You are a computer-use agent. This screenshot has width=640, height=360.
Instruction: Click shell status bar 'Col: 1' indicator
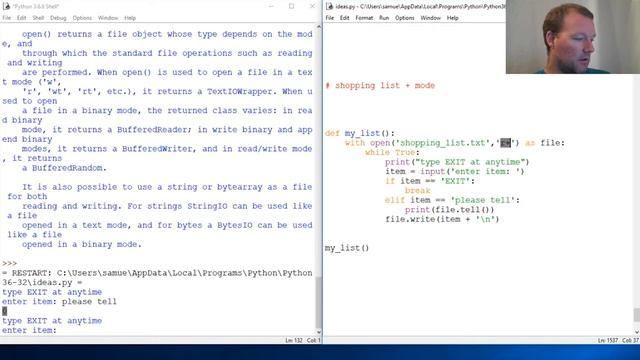click(x=313, y=340)
